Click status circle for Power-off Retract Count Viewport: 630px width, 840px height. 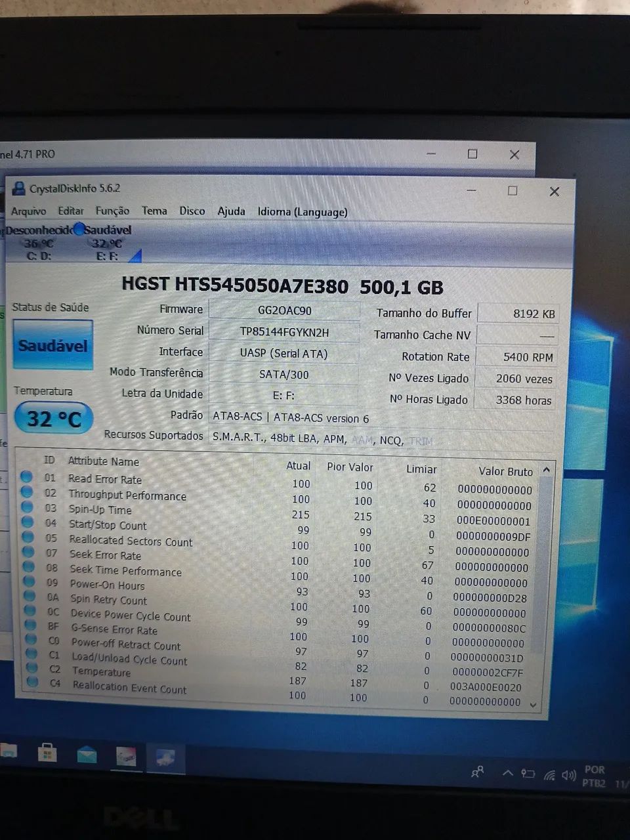point(31,639)
